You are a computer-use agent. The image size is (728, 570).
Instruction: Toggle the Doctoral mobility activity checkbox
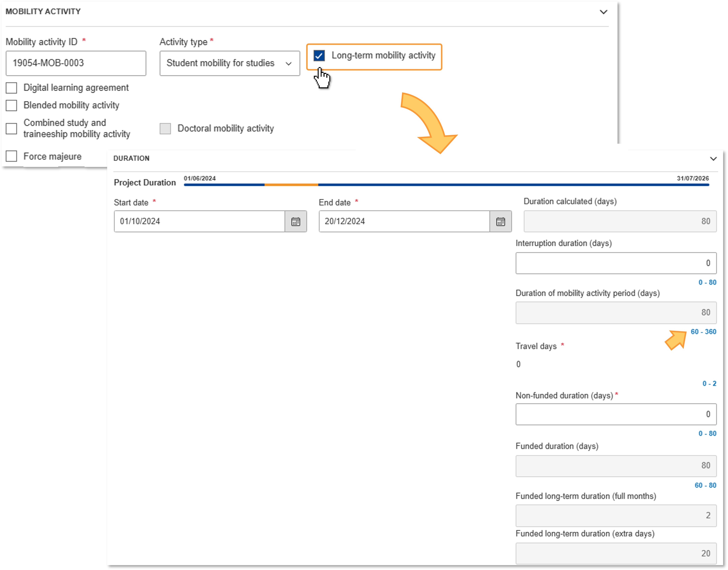[165, 129]
